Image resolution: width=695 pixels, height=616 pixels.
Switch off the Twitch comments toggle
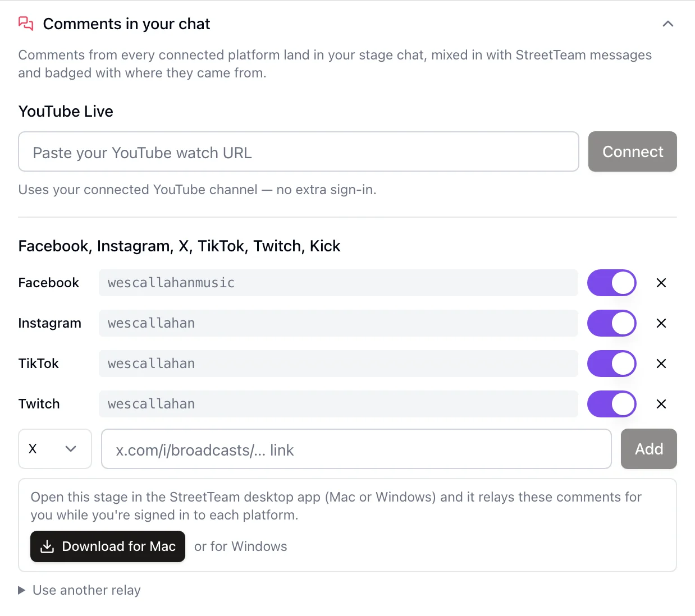(x=612, y=404)
